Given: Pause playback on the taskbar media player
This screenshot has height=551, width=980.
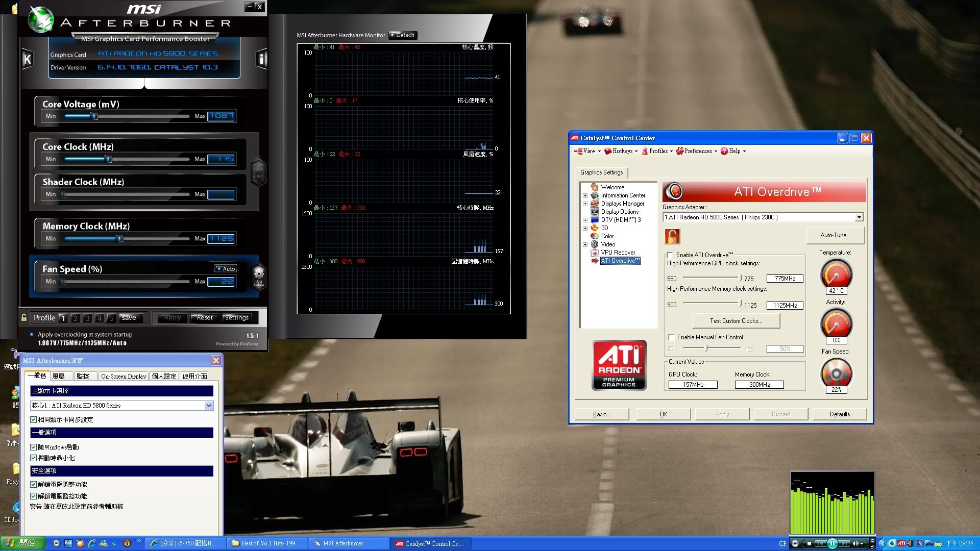Looking at the screenshot, I should click(x=832, y=543).
